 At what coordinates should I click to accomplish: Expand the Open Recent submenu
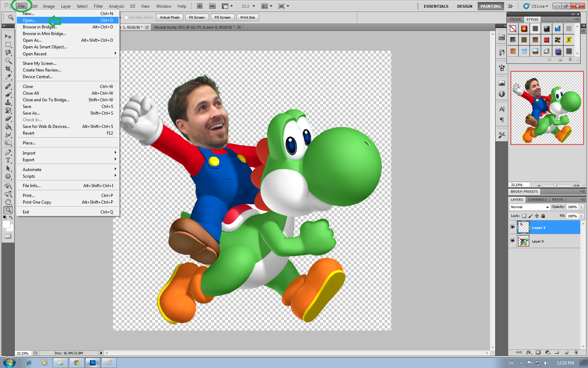68,54
